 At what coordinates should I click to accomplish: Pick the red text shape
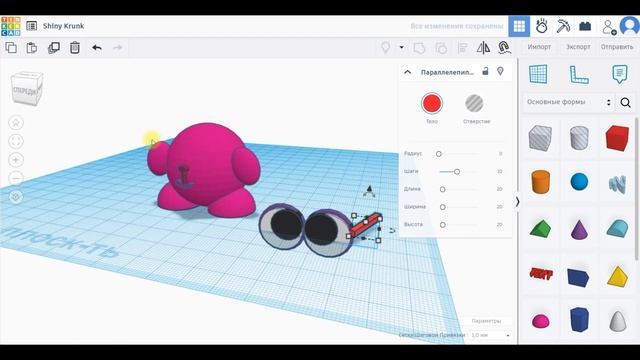(541, 273)
